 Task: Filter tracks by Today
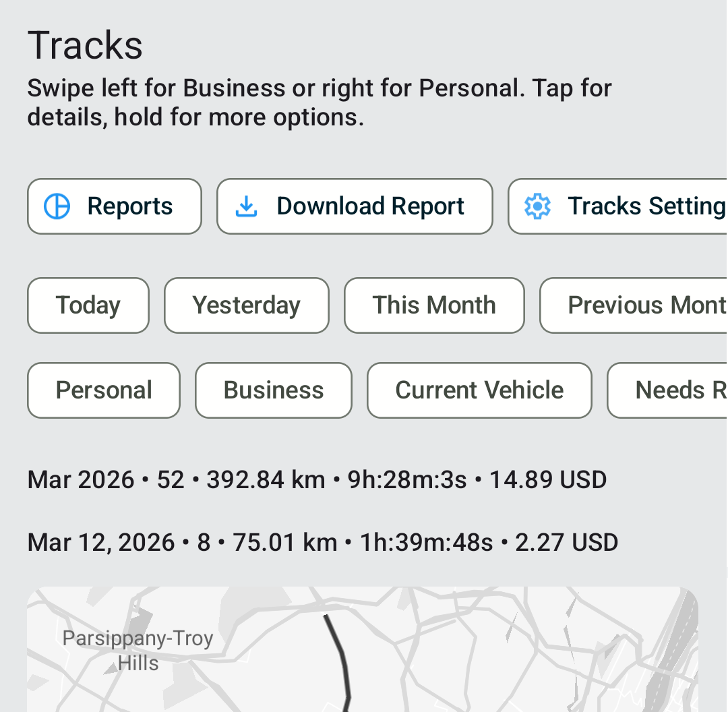click(x=88, y=305)
